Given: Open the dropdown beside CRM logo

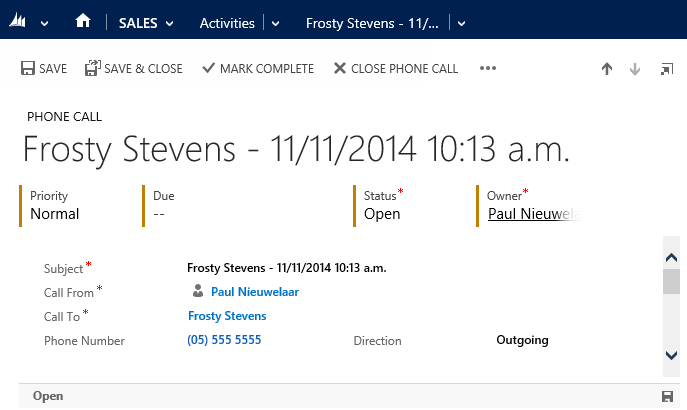Looking at the screenshot, I should tap(44, 23).
